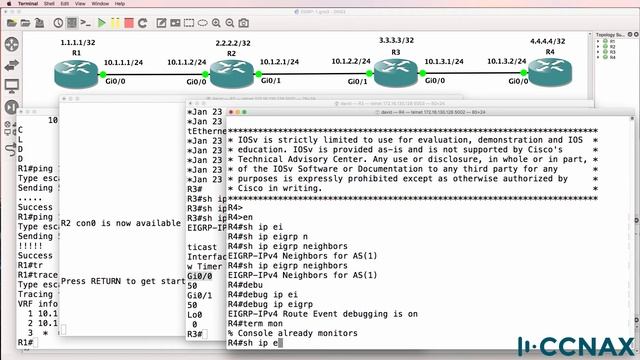Image resolution: width=640 pixels, height=360 pixels.
Task: Select router R2 on the topology canvas
Action: [231, 74]
